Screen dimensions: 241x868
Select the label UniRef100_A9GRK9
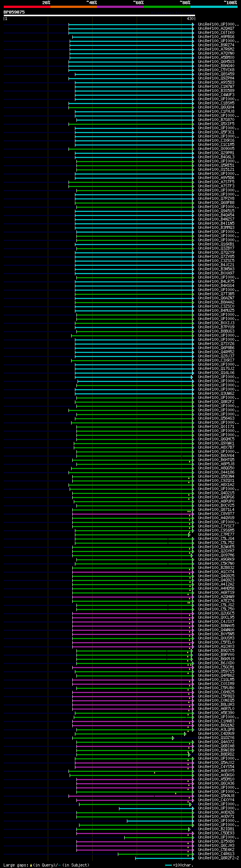(216, 560)
